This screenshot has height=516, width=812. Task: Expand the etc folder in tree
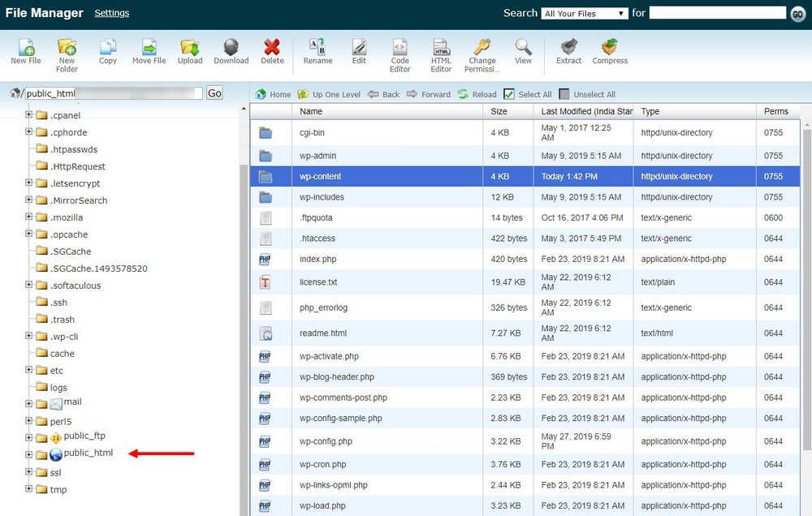(29, 370)
